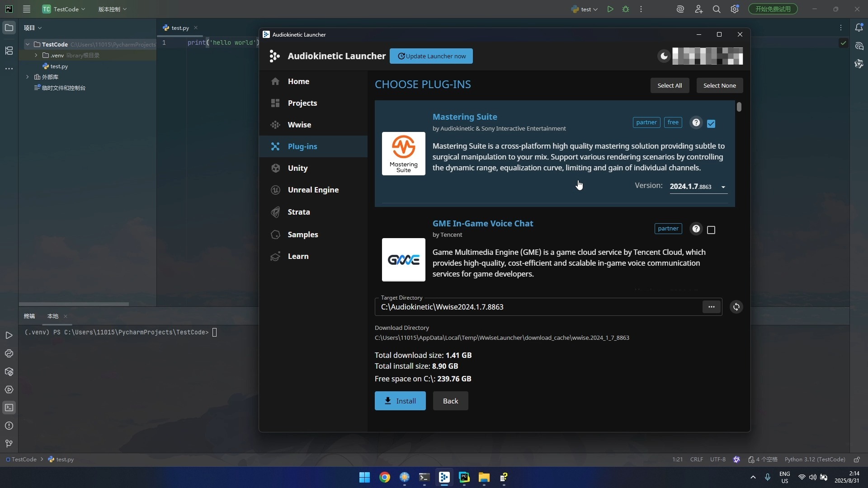Open PyCharm main hamburger menu
Screen dimensions: 868x488
click(x=27, y=9)
